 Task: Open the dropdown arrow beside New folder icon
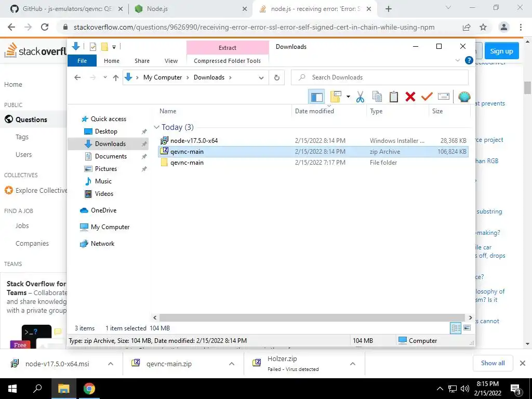[348, 97]
